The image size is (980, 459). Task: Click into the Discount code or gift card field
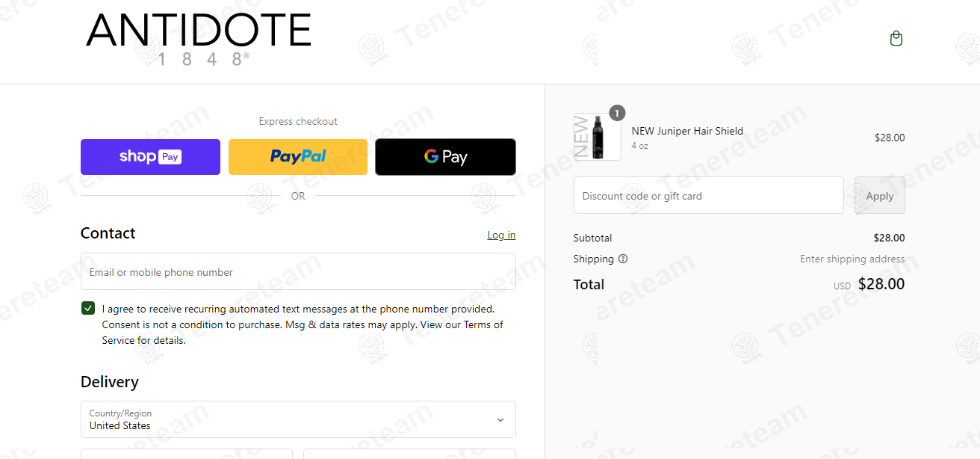(709, 195)
